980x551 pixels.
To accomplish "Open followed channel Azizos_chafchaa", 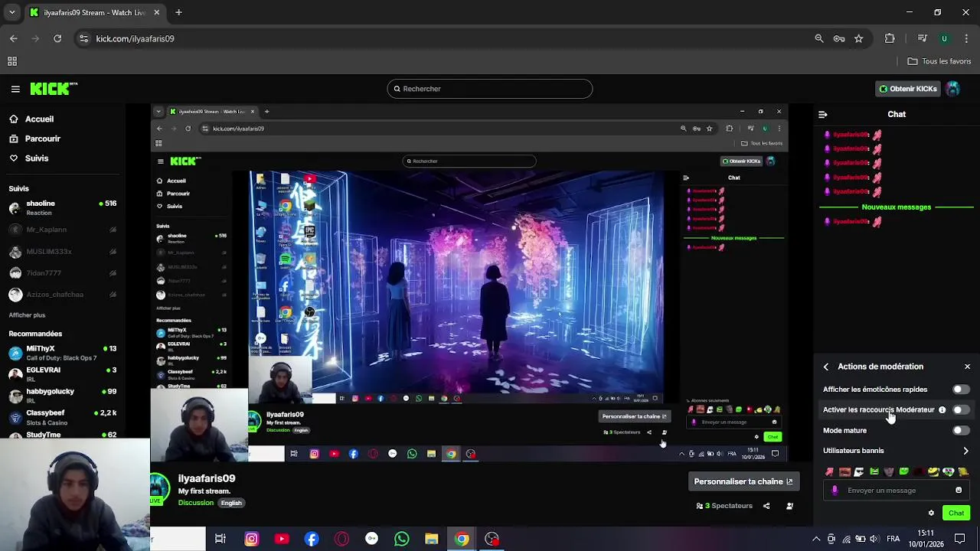I will click(61, 295).
